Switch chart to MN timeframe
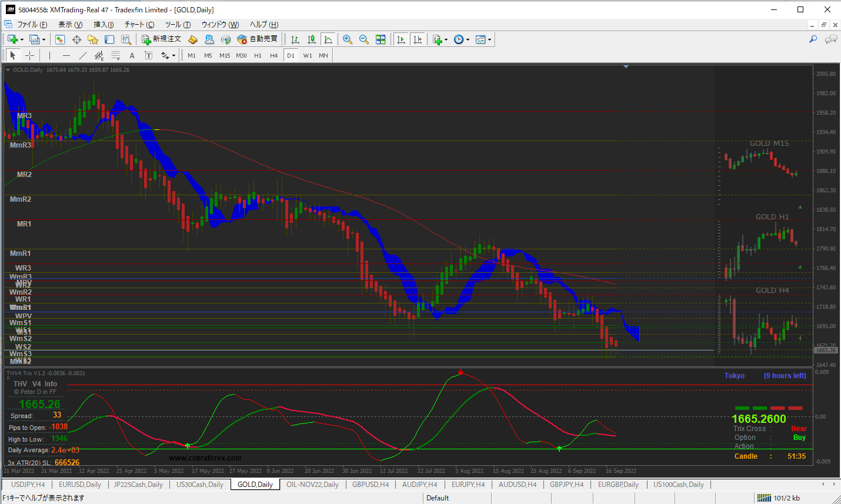 (323, 55)
